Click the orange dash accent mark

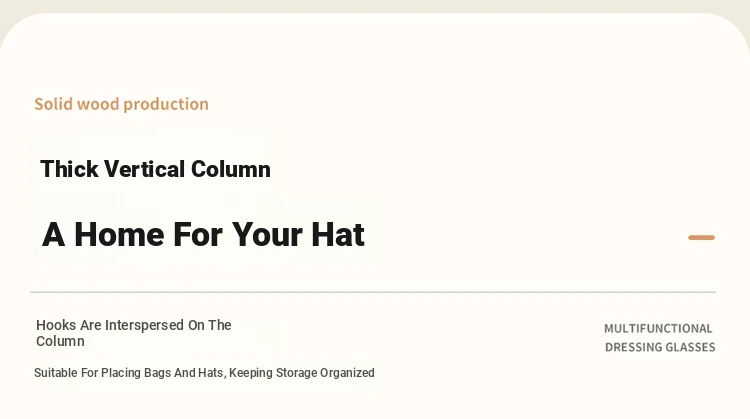click(x=701, y=237)
